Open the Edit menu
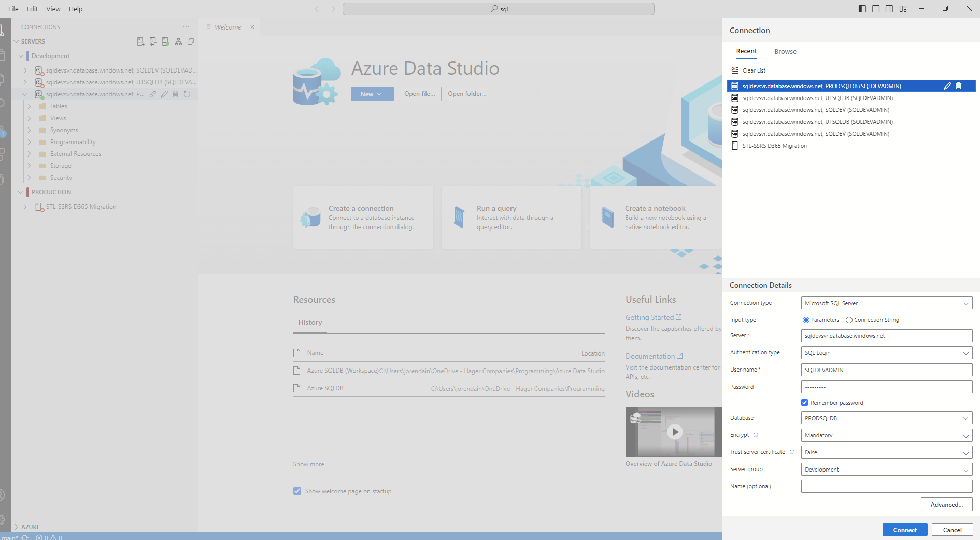 pos(32,9)
